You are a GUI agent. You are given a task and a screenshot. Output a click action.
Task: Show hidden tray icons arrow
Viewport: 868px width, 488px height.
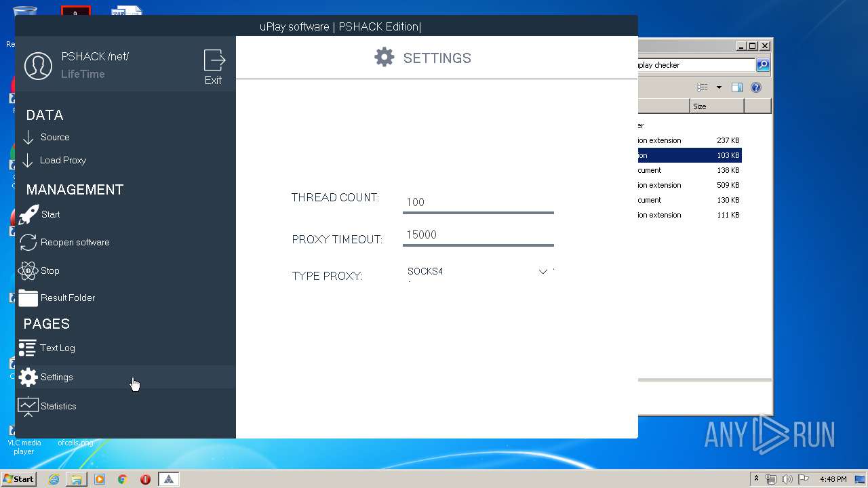(x=756, y=479)
